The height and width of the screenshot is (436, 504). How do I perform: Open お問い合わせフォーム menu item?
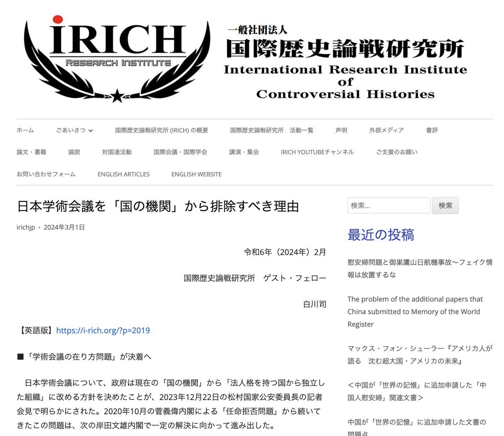click(x=46, y=174)
